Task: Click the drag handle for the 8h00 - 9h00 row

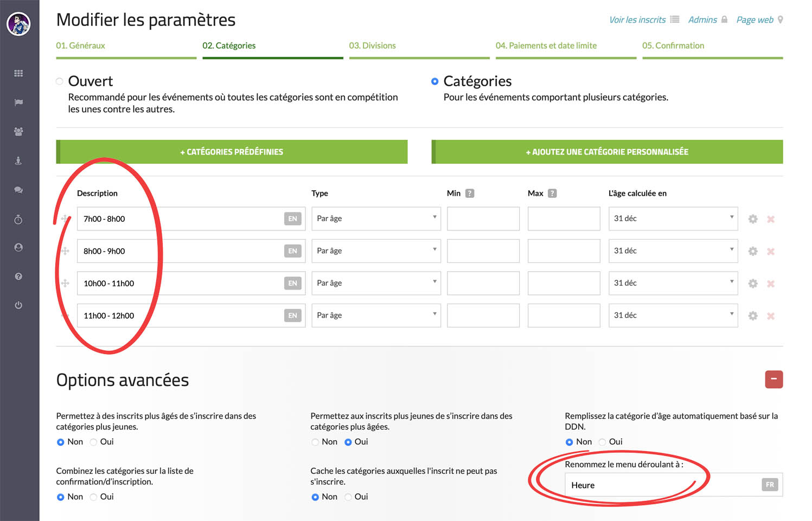Action: tap(65, 251)
